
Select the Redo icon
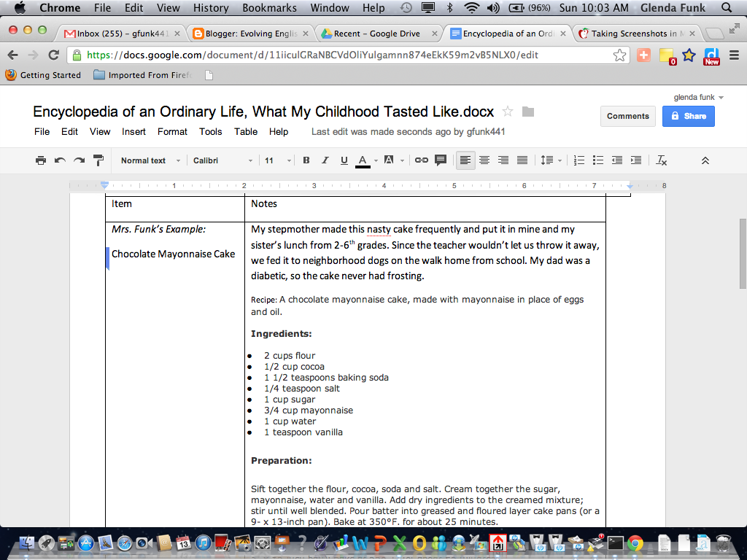coord(80,160)
